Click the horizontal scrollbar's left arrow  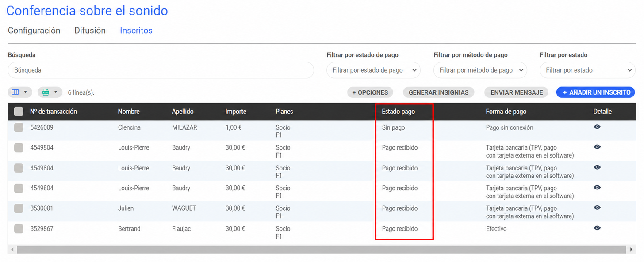(x=12, y=250)
